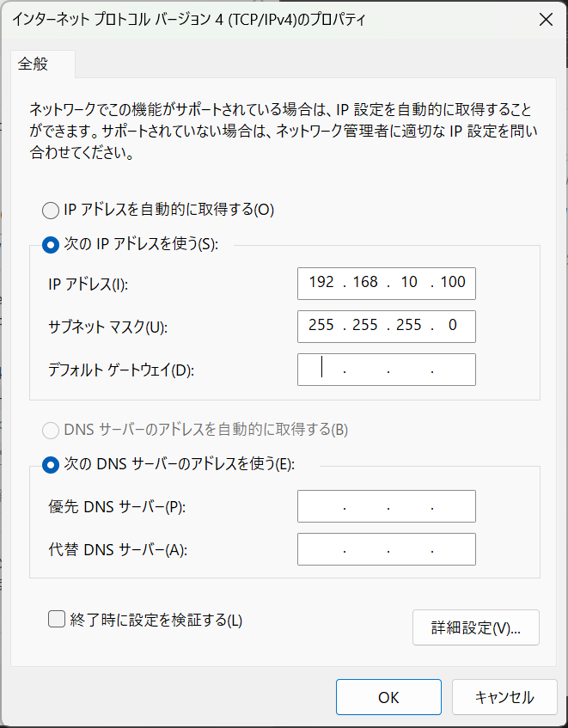The width and height of the screenshot is (568, 728).
Task: Click the 10 octet of IP address
Action: (409, 284)
